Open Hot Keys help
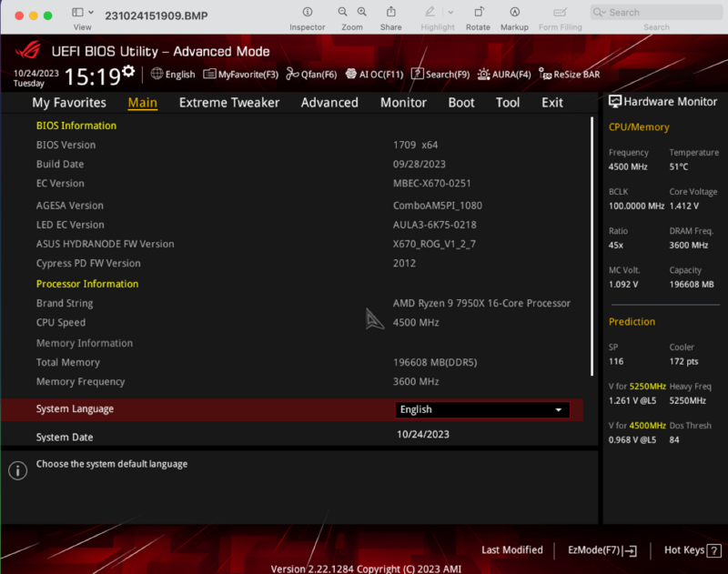This screenshot has width=728, height=574. coord(693,550)
